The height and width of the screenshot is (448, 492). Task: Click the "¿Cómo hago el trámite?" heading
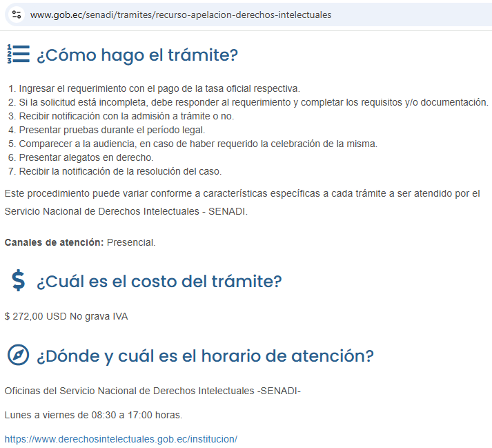(137, 55)
